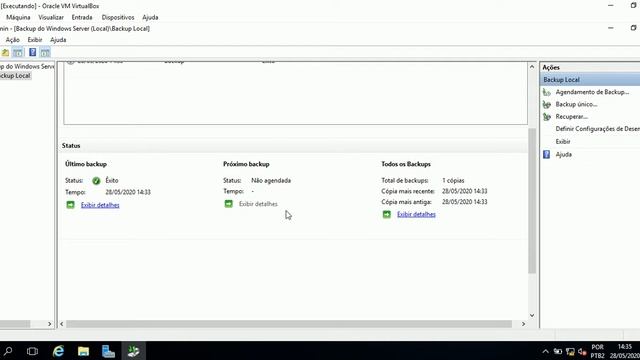Image resolution: width=640 pixels, height=360 pixels.
Task: Click the Não agendada status text
Action: [271, 180]
